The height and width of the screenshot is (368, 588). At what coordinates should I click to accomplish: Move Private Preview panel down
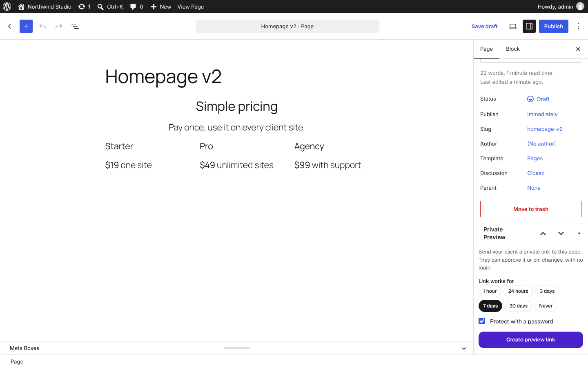561,233
